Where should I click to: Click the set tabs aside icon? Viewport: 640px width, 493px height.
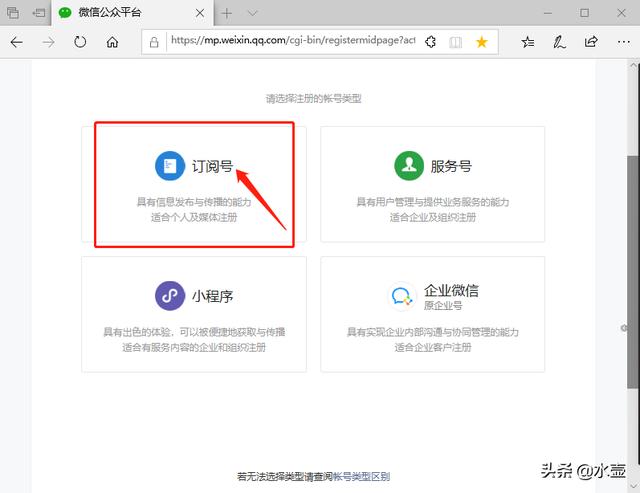tap(39, 13)
